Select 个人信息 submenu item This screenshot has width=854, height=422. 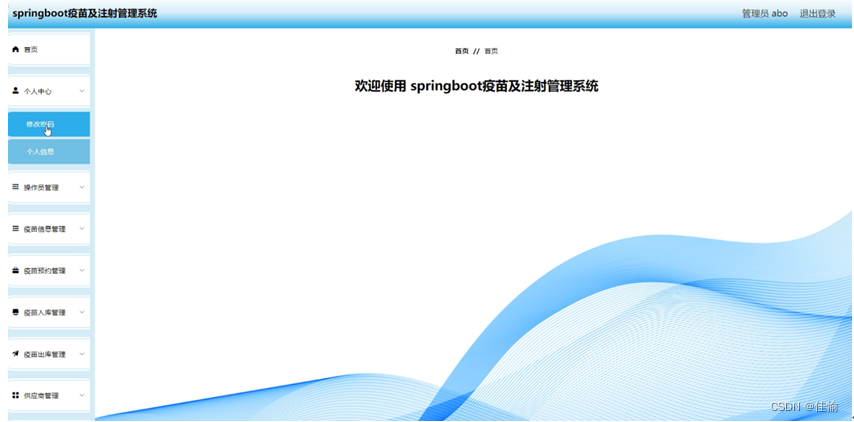(x=48, y=151)
